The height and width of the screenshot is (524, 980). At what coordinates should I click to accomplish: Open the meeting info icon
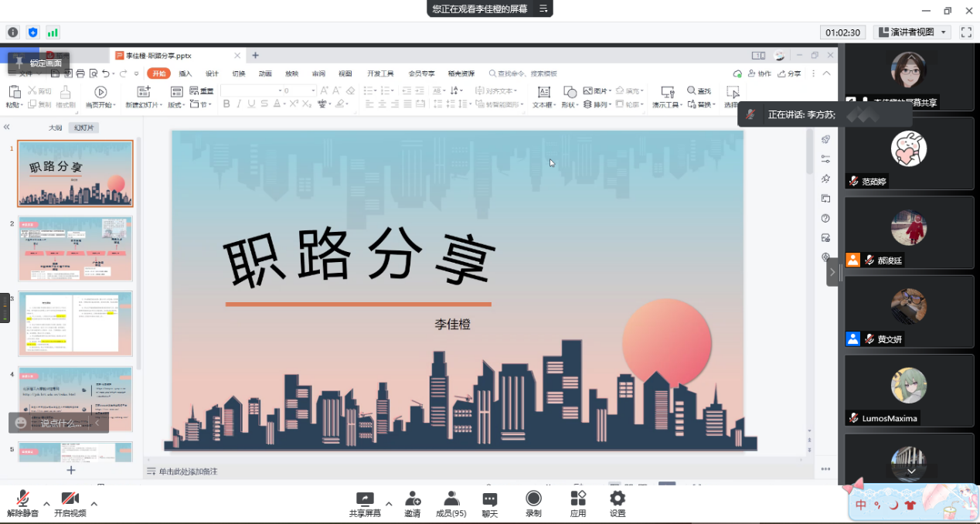pos(12,32)
